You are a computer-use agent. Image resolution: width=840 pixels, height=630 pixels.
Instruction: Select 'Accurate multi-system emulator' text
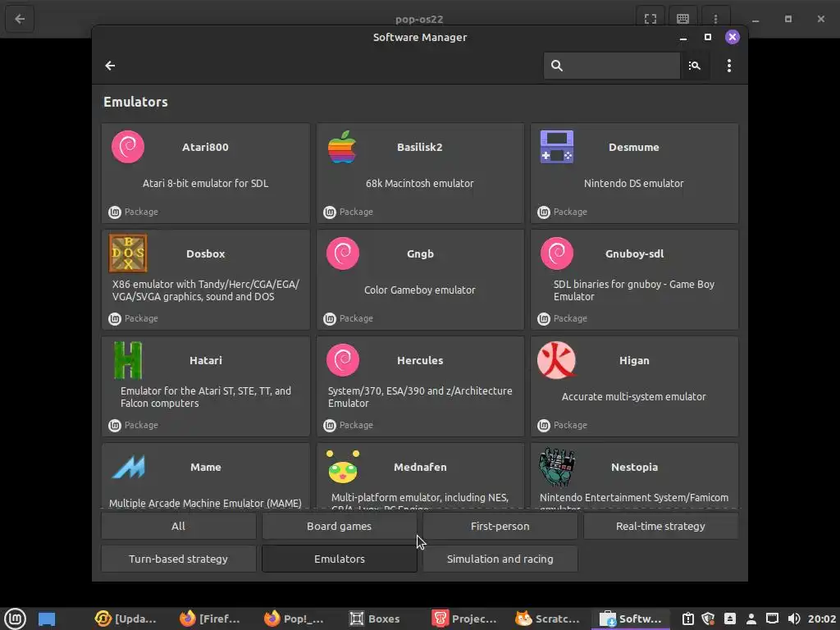tap(634, 396)
